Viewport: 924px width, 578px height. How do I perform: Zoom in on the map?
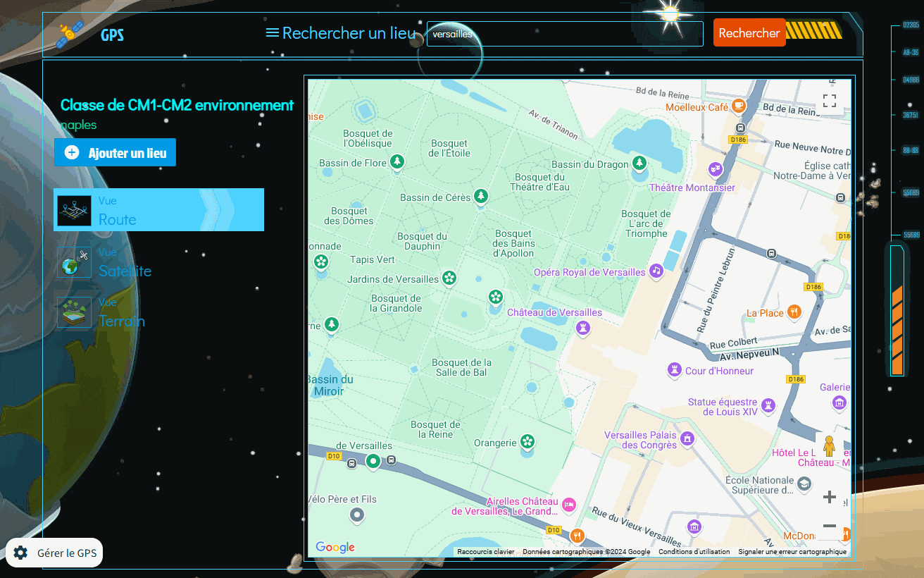click(x=829, y=497)
